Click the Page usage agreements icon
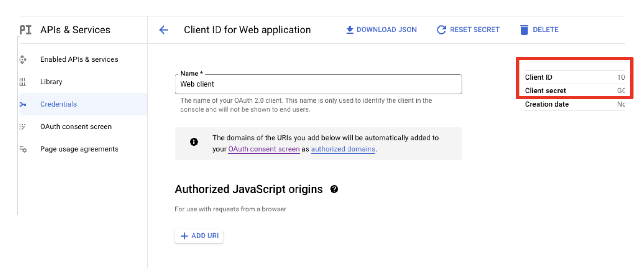This screenshot has width=644, height=268. (23, 149)
